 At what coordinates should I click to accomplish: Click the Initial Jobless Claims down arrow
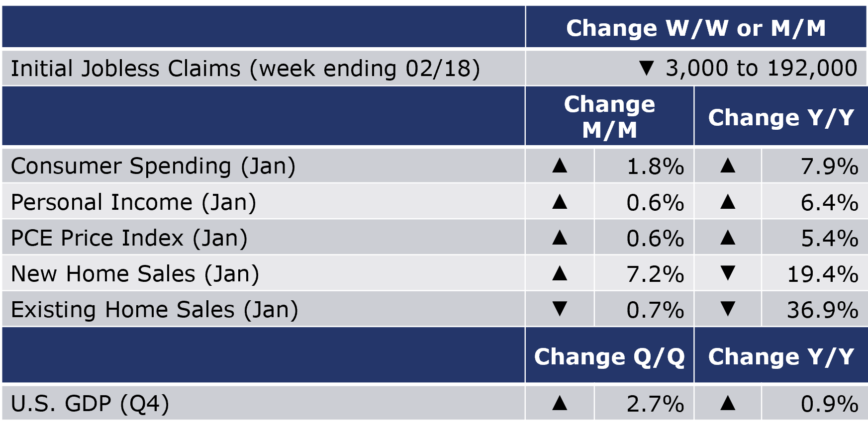coord(646,68)
